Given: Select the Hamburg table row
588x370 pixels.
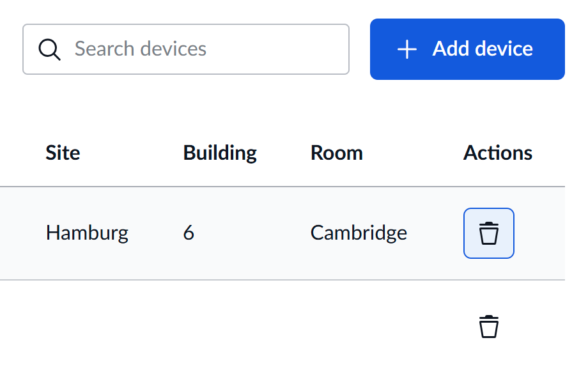Looking at the screenshot, I should pyautogui.click(x=256, y=233).
